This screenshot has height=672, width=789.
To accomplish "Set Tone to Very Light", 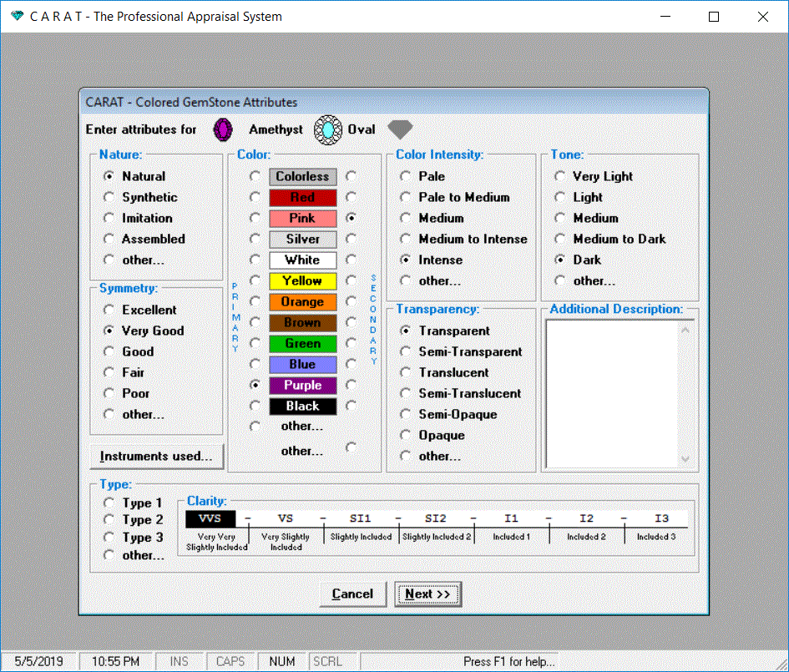I will click(x=559, y=177).
